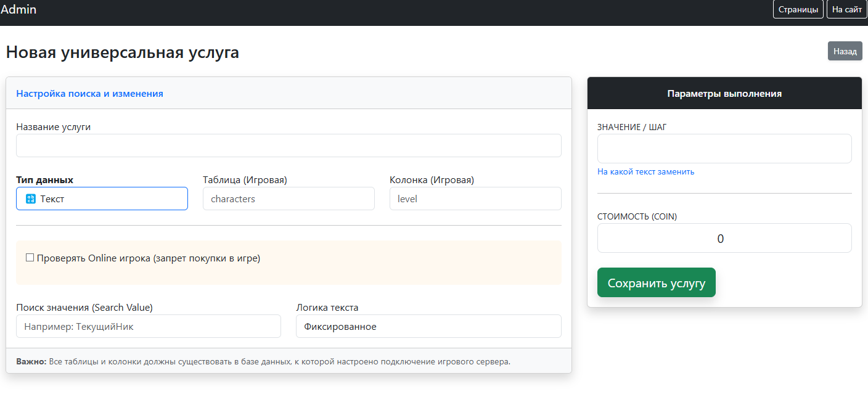The image size is (868, 410).
Task: Click the Важно note in the card footer
Action: 263,361
